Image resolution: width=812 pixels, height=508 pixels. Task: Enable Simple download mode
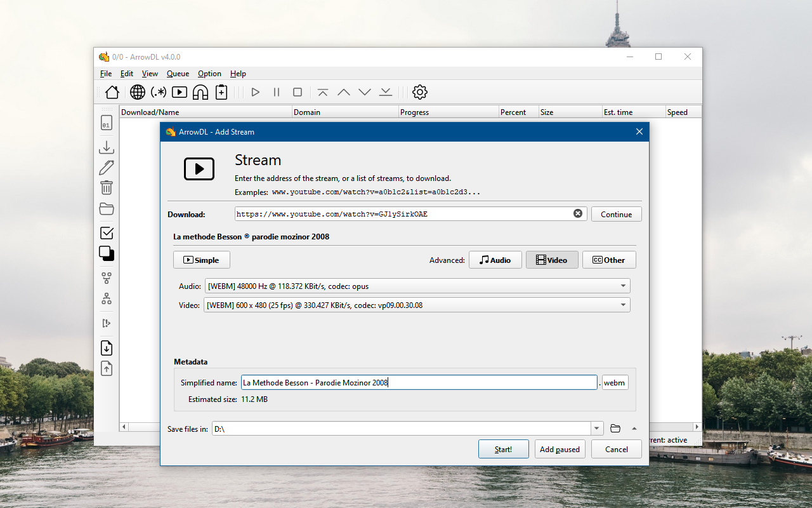click(x=201, y=259)
